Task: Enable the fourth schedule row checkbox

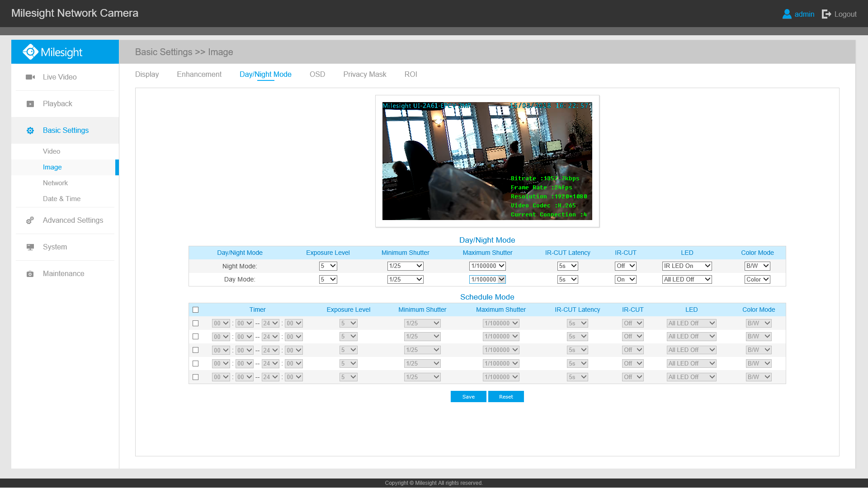Action: tap(196, 364)
